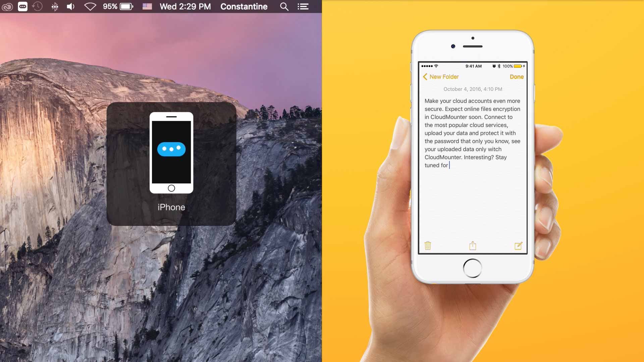
Task: Click the AirDrop iPhone panel to share
Action: pyautogui.click(x=171, y=163)
